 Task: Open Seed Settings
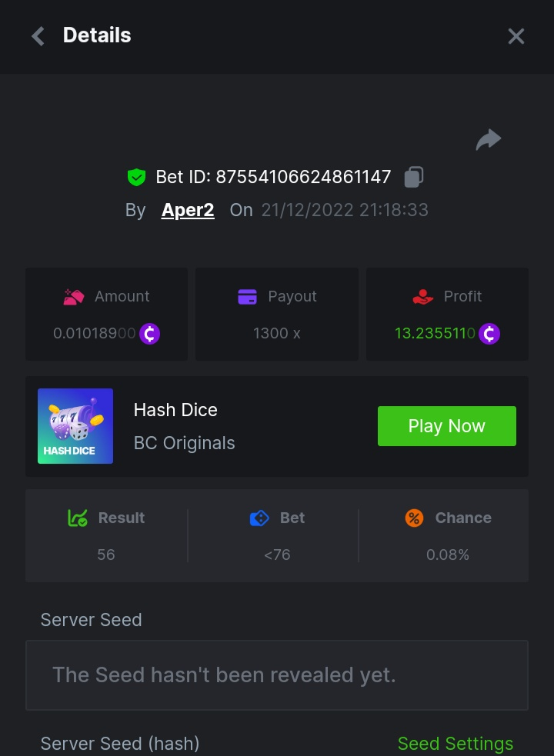(455, 744)
